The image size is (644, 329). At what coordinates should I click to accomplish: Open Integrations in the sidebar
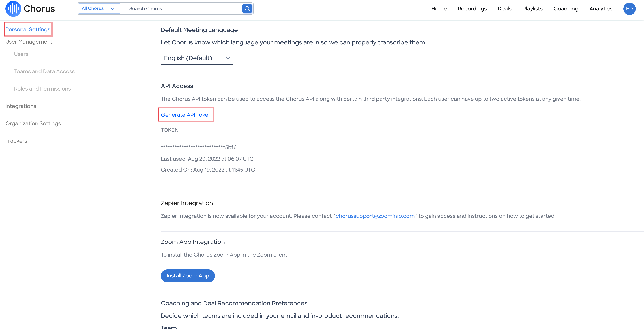pos(20,106)
